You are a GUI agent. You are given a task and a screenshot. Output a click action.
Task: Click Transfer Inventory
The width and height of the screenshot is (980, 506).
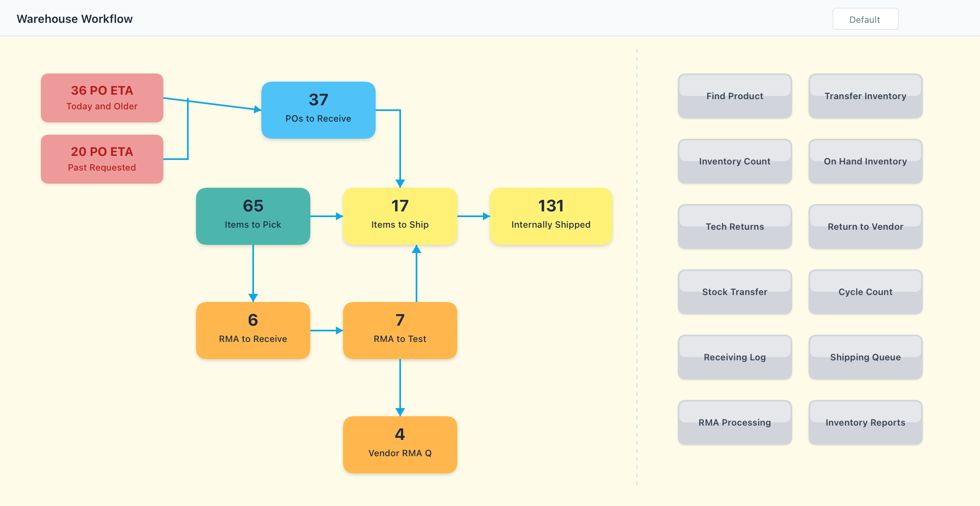click(x=865, y=96)
